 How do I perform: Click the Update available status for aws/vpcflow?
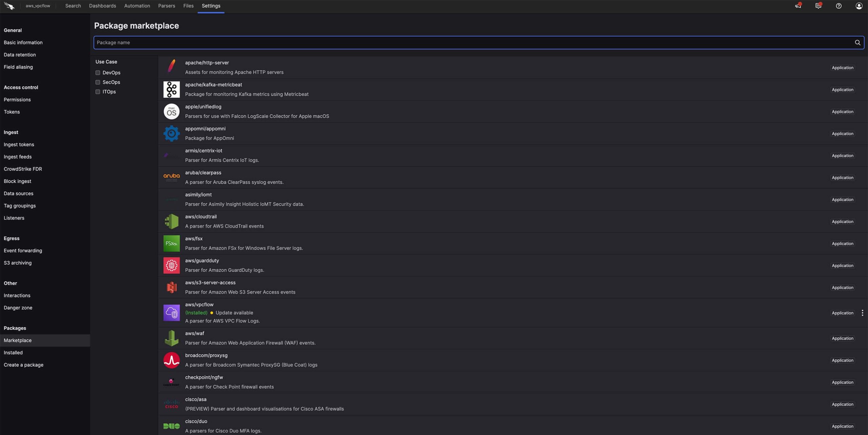[x=234, y=313]
